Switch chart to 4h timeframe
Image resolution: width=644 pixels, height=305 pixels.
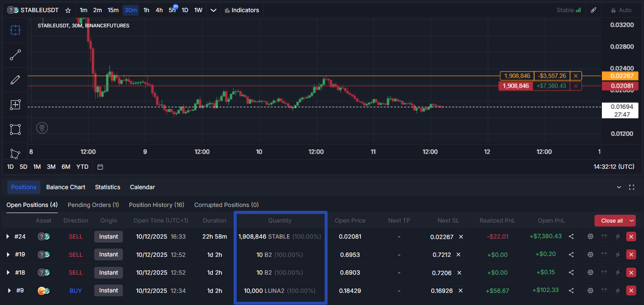click(x=159, y=10)
